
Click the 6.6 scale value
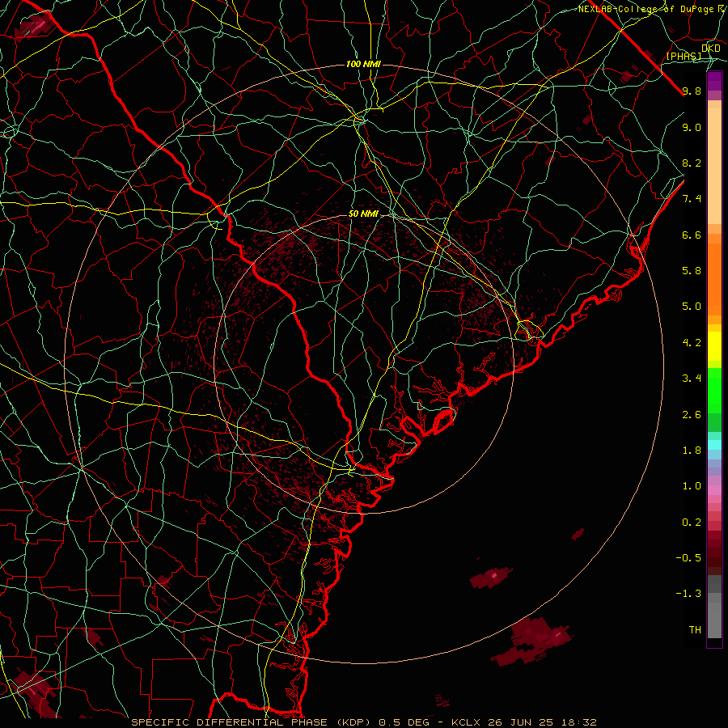pos(692,235)
